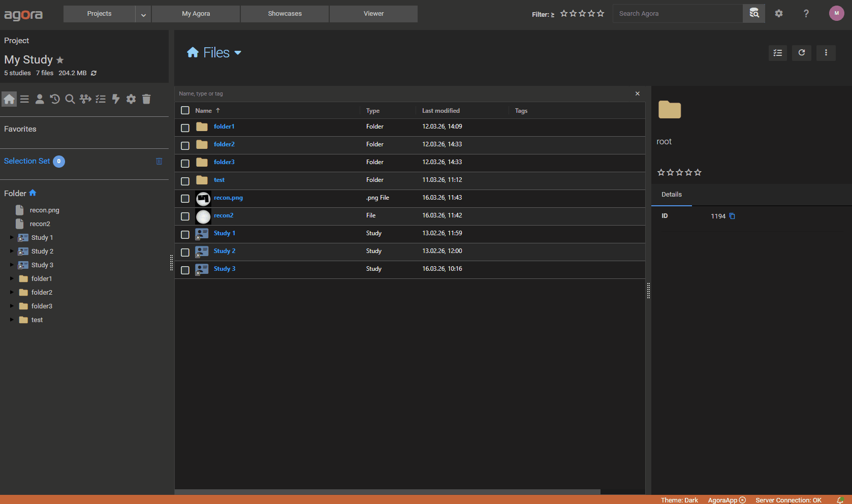Open the history clock icon in sidebar
Screen dimensions: 852x504
55,99
